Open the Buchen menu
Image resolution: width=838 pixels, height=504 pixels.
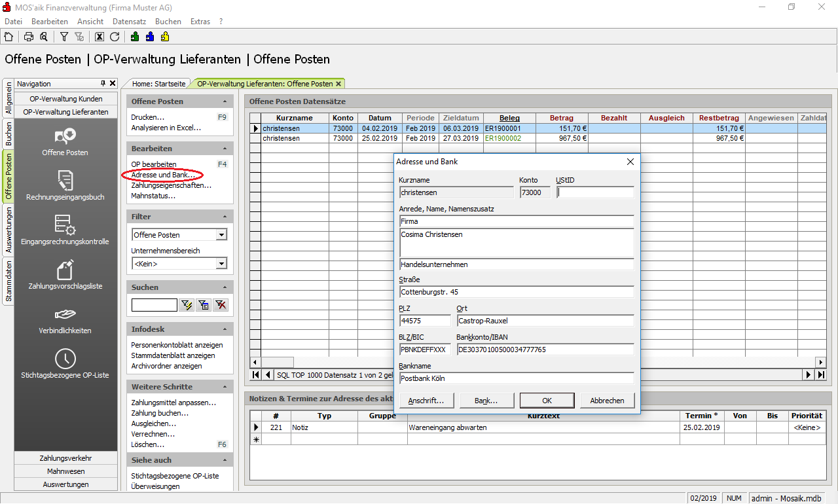coord(168,22)
